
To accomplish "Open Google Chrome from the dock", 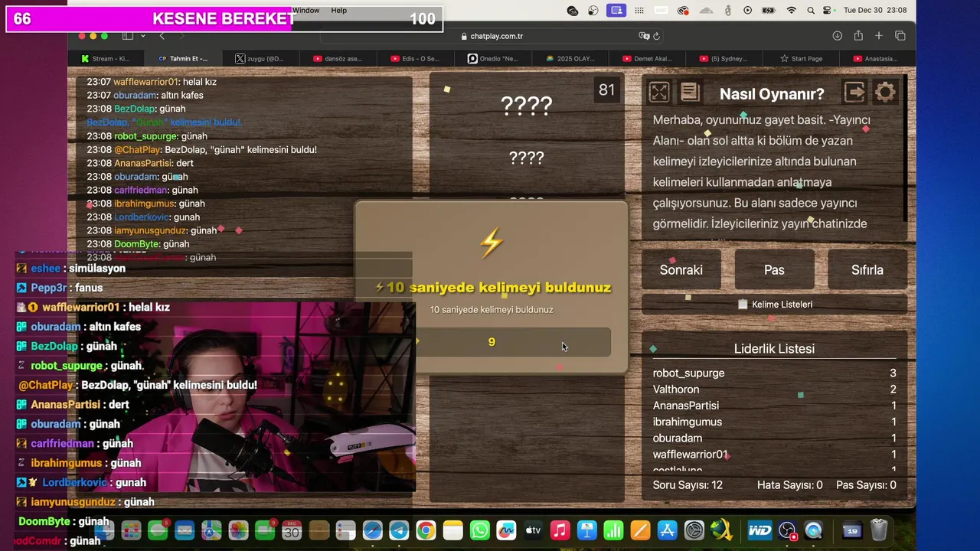I will (426, 530).
